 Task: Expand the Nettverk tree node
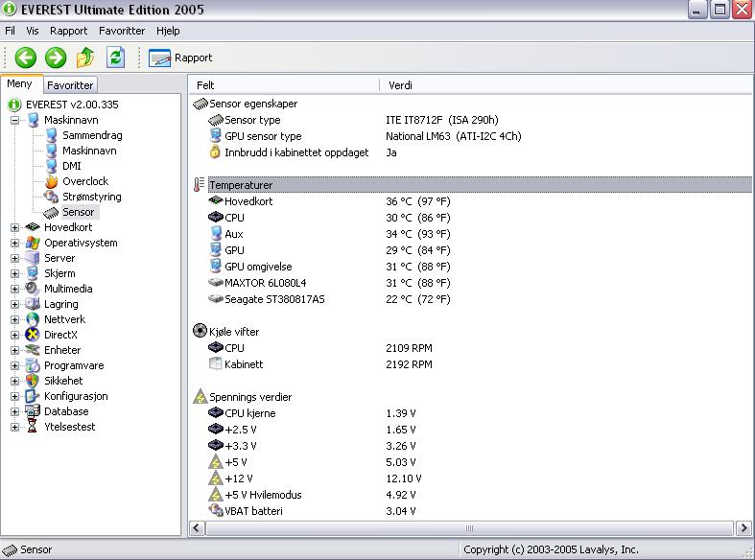(x=15, y=319)
